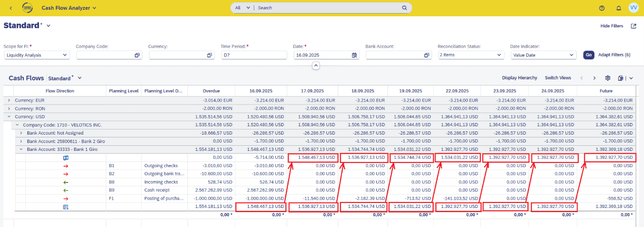Click the Go button
This screenshot has width=644, height=227.
[589, 55]
